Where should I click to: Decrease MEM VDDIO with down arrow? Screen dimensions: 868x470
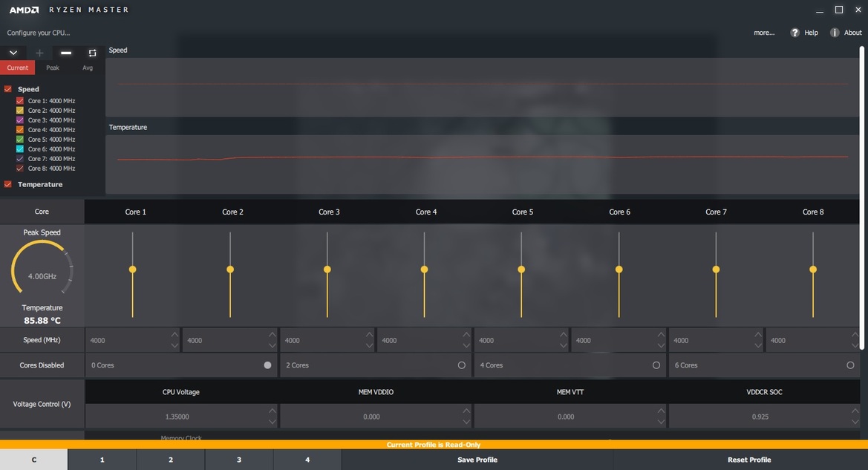(x=466, y=422)
